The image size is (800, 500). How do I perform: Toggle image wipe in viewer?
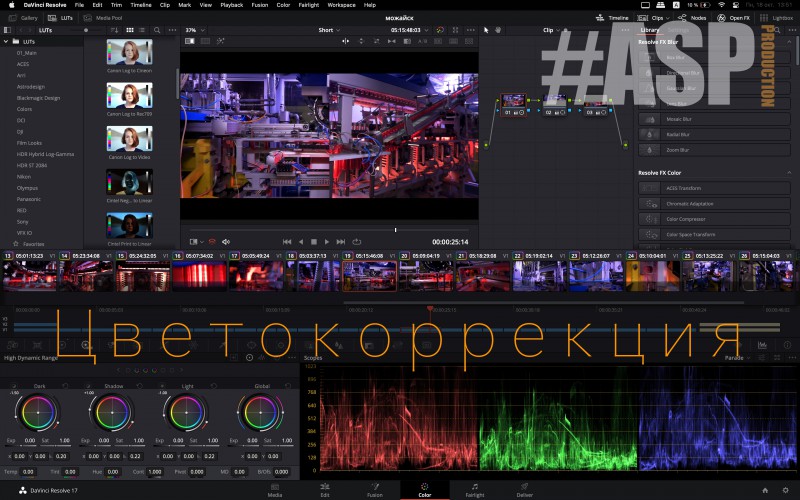pyautogui.click(x=190, y=41)
